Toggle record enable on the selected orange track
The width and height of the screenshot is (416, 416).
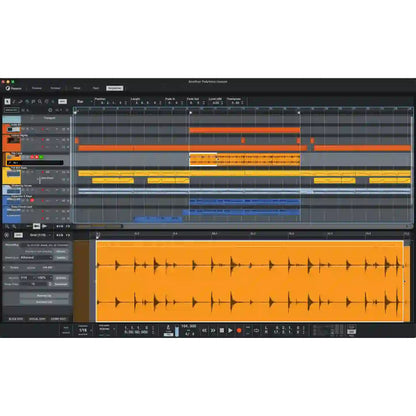(x=37, y=157)
